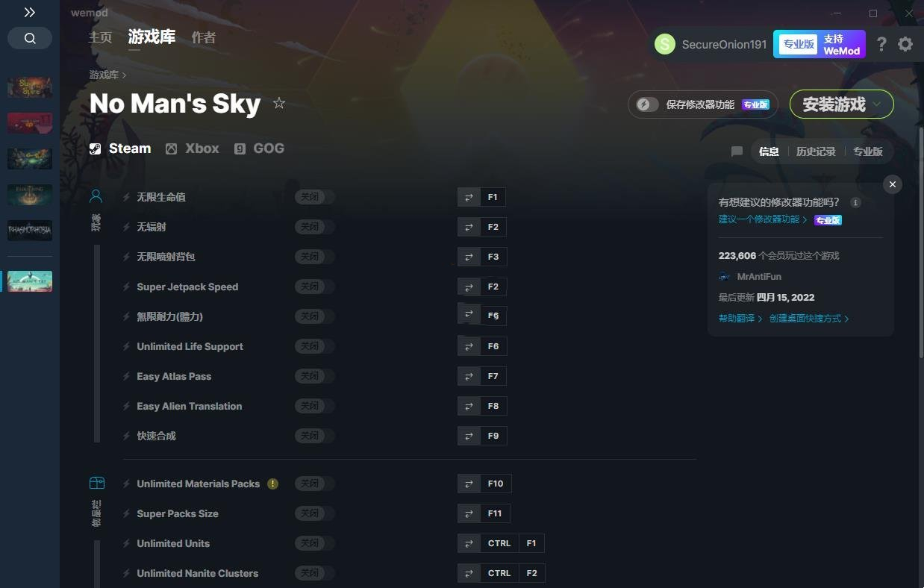Toggle the Unlimited Materials Packs switch
This screenshot has height=588, width=924.
tap(315, 484)
